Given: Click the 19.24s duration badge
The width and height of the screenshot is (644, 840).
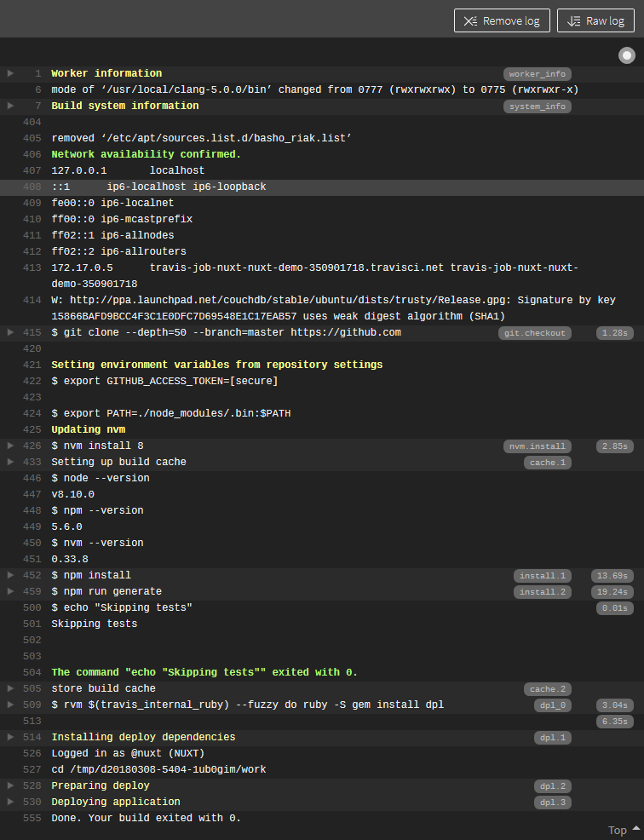Looking at the screenshot, I should coord(612,592).
